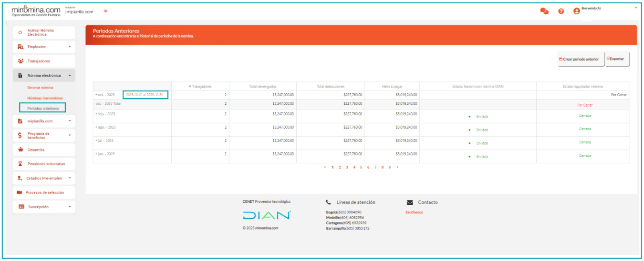Go to page 5 in pagination
This screenshot has width=644, height=261.
[x=361, y=167]
